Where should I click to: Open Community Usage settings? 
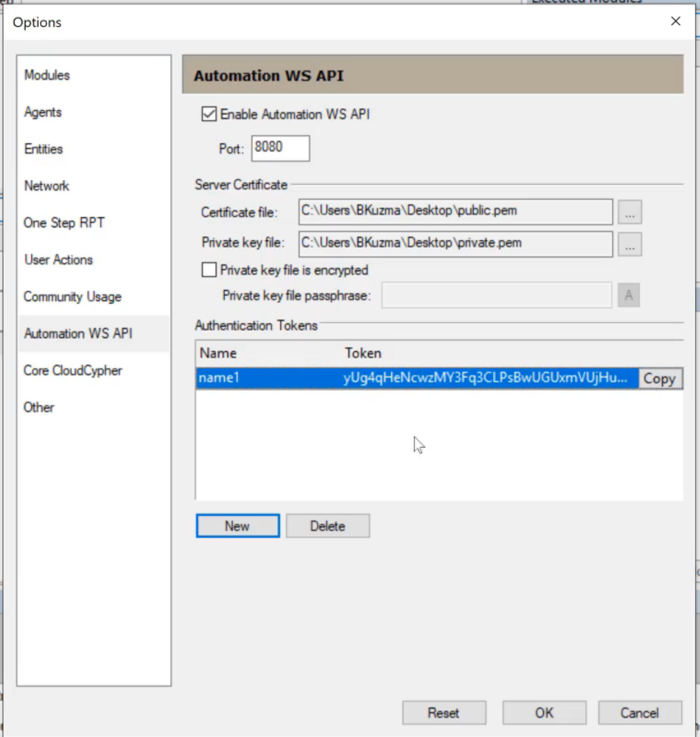point(73,297)
